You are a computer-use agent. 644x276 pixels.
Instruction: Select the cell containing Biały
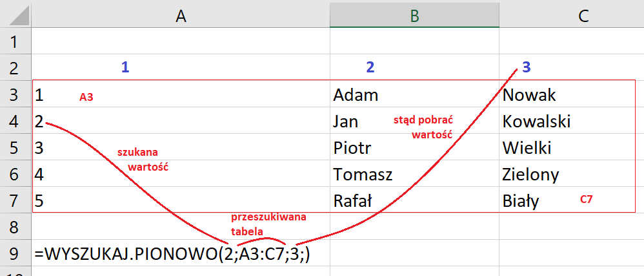pyautogui.click(x=521, y=201)
